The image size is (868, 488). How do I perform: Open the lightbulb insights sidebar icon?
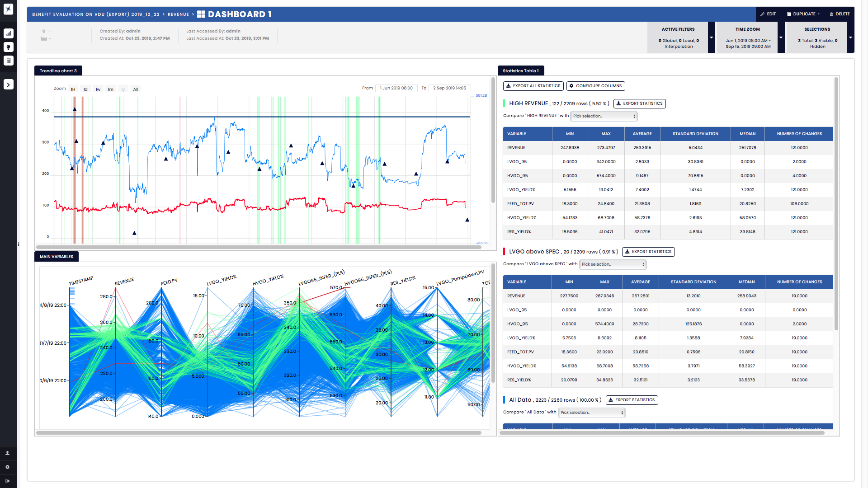pyautogui.click(x=9, y=47)
